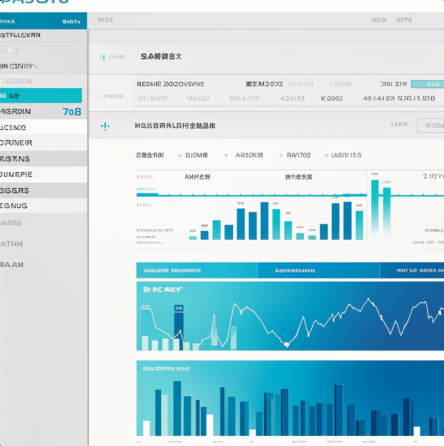Click the teal progress line above bar chart
This screenshot has width=444, height=446.
coord(252,195)
